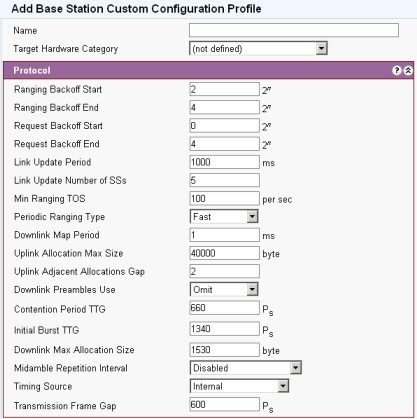Screen dimensions: 417x419
Task: Collapse the Protocol section with chevron icon
Action: point(408,70)
